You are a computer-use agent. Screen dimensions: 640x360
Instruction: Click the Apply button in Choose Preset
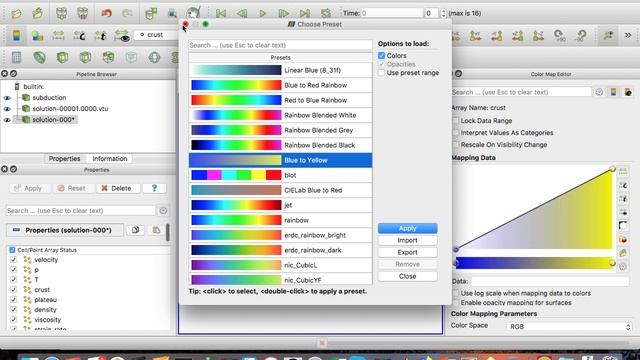(x=407, y=228)
